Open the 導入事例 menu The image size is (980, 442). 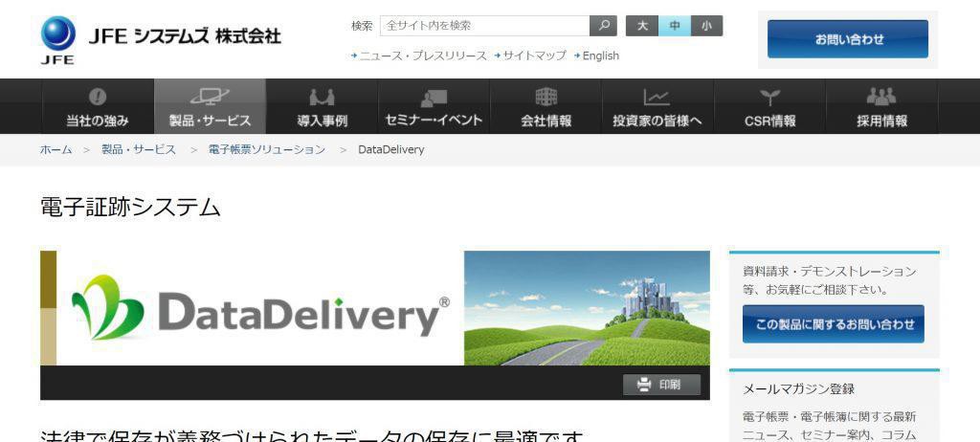(x=322, y=106)
